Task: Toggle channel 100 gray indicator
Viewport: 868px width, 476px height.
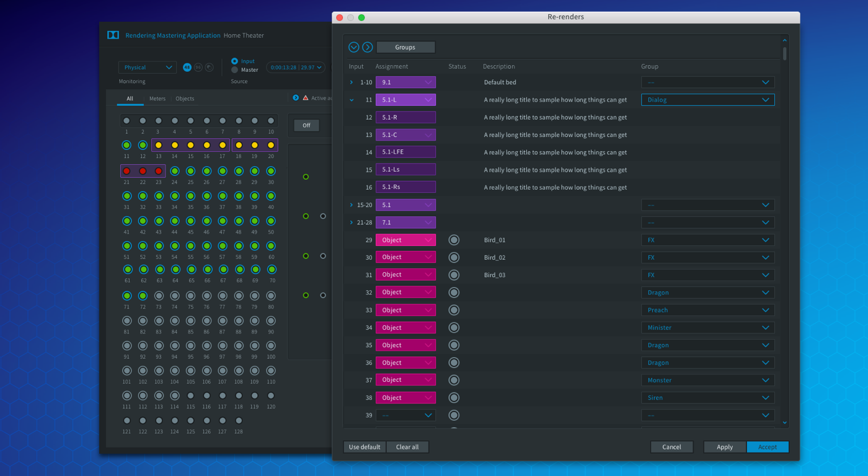Action: 271,346
